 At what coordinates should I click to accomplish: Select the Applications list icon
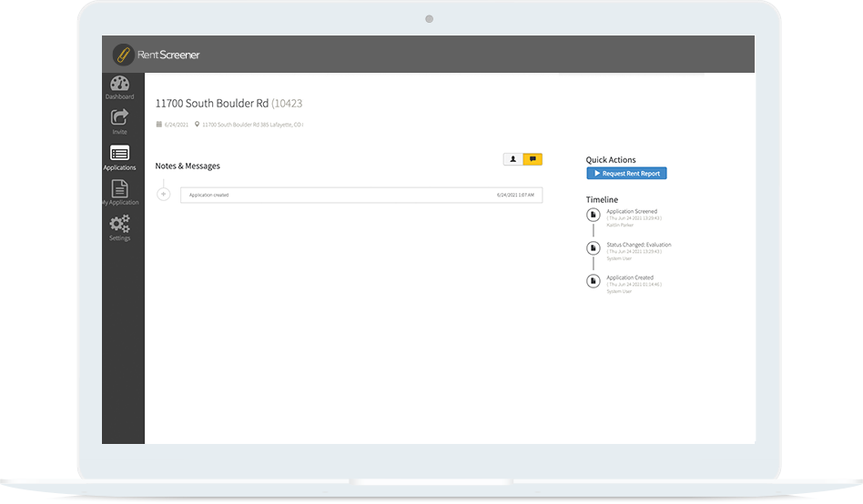(x=119, y=153)
